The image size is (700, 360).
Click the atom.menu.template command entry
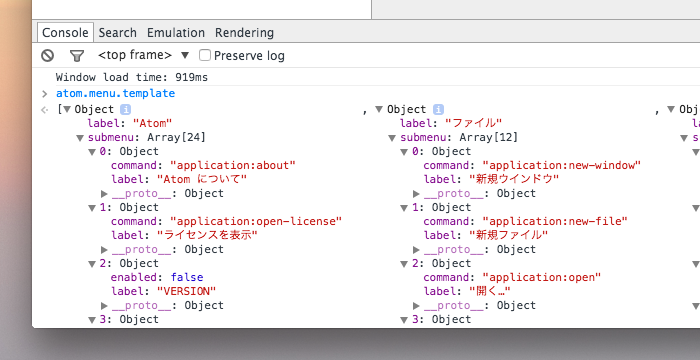[x=115, y=93]
